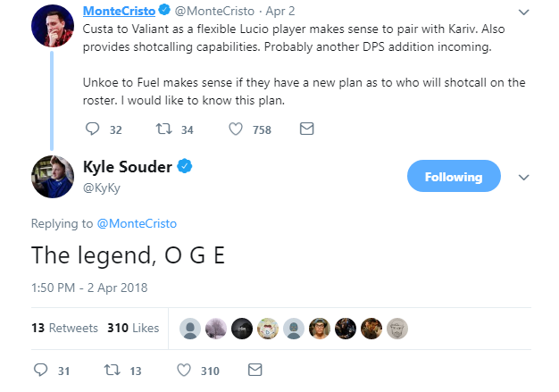Like Kyle Souder's tweet
Image resolution: width=559 pixels, height=392 pixels.
click(184, 370)
